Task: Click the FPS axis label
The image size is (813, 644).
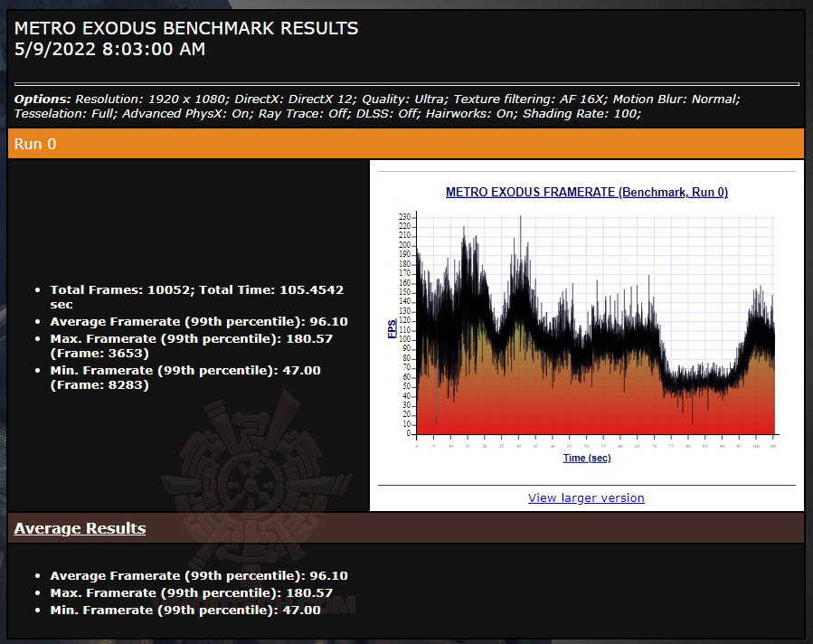Action: click(392, 328)
